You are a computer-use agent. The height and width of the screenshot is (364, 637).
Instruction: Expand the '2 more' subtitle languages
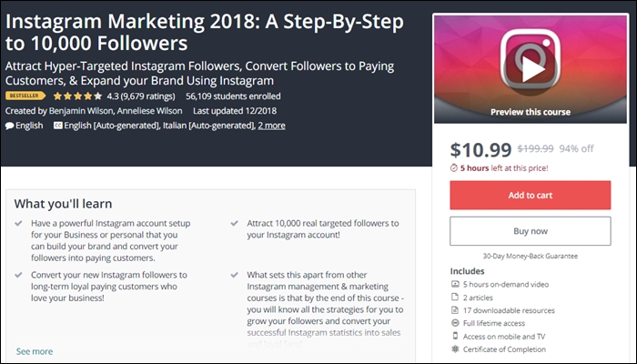pos(271,125)
